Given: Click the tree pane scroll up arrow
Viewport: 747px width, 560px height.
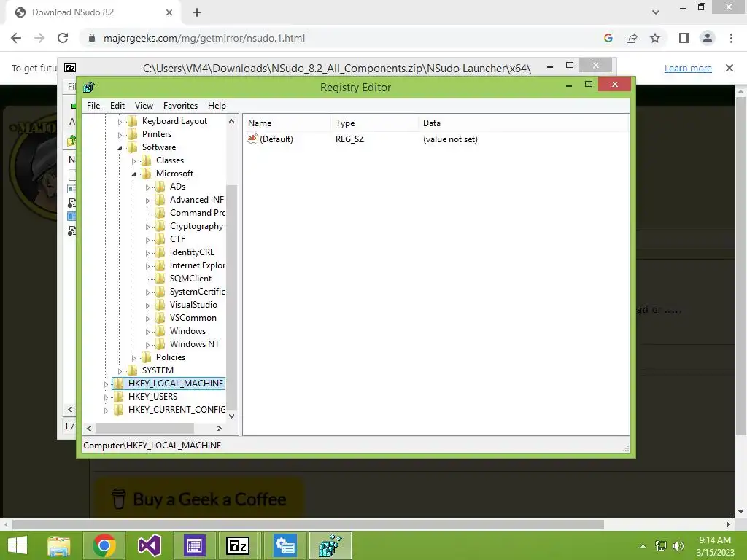Looking at the screenshot, I should pyautogui.click(x=231, y=121).
